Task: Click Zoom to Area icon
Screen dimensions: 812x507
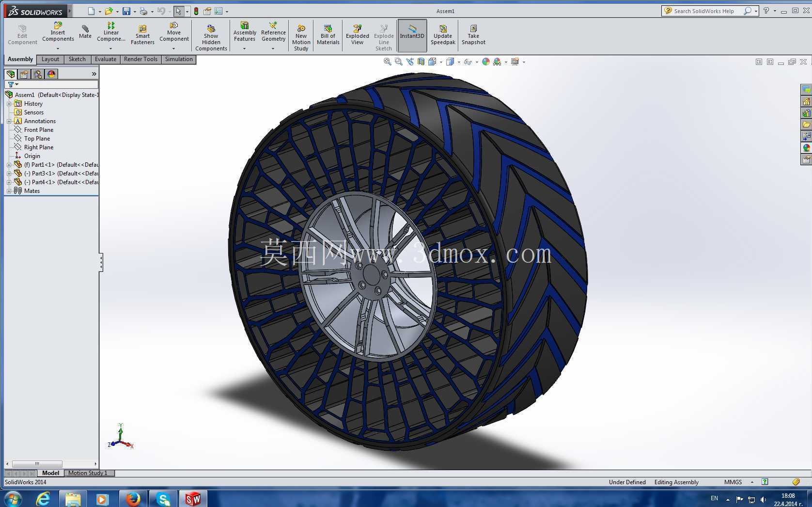Action: 398,62
